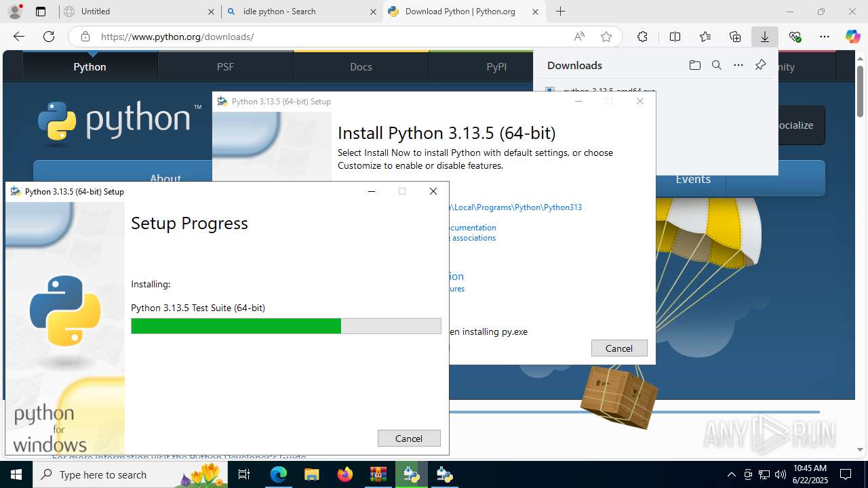Add this page to favorites star

(x=606, y=37)
